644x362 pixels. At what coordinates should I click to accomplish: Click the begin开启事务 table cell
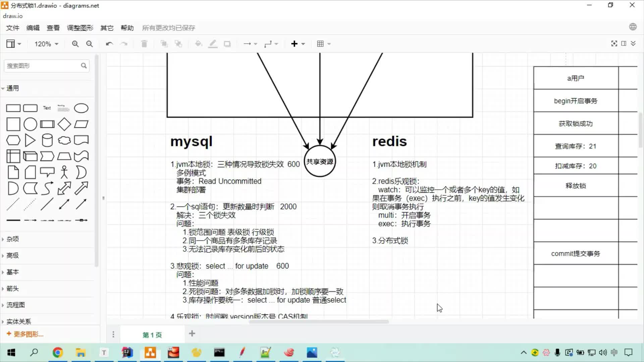(576, 101)
